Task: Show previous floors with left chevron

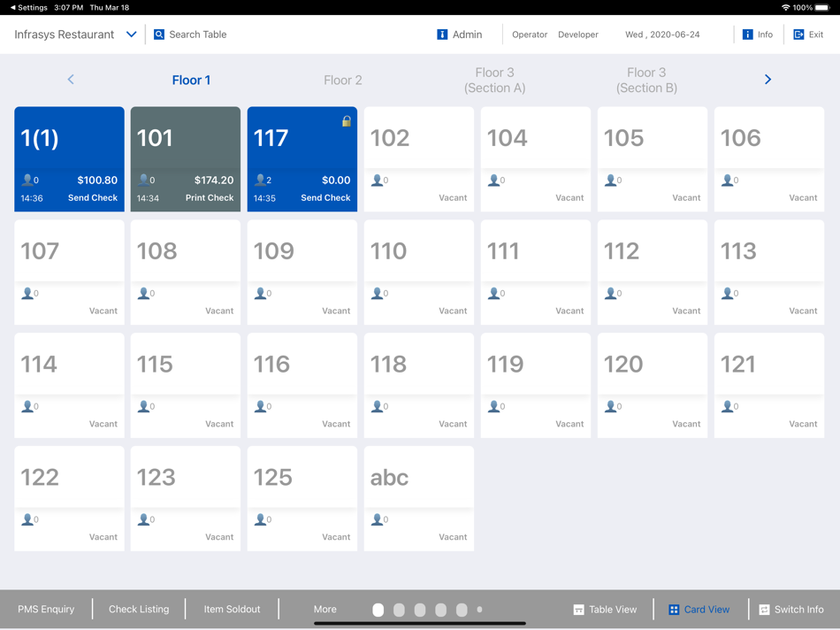Action: pyautogui.click(x=71, y=80)
